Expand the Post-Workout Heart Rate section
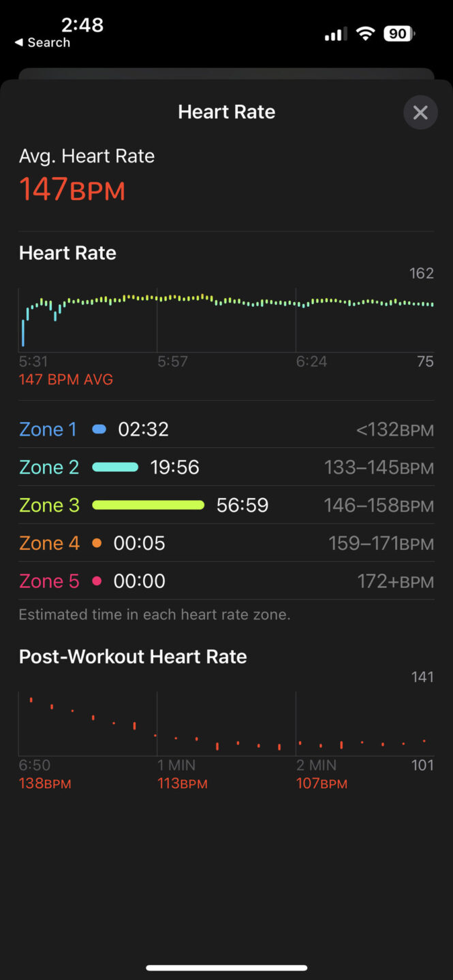Viewport: 453px width, 980px height. (x=226, y=721)
